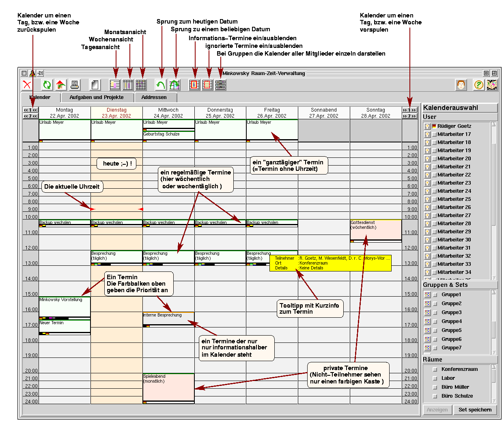Check the Mitarbeiter 30 checkbox
The height and width of the screenshot is (422, 504).
pos(434,240)
